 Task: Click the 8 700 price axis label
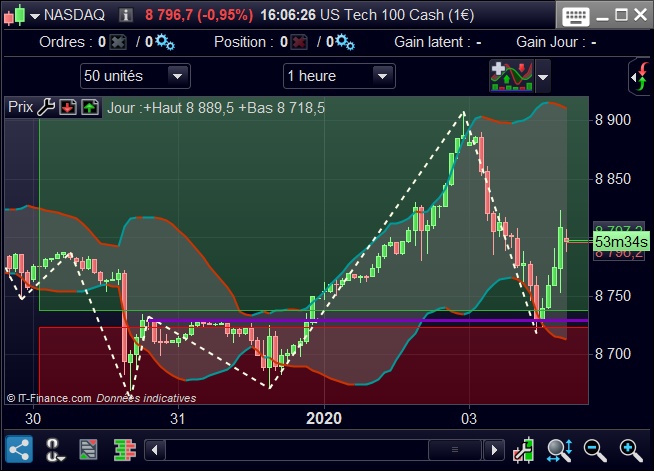tap(613, 354)
